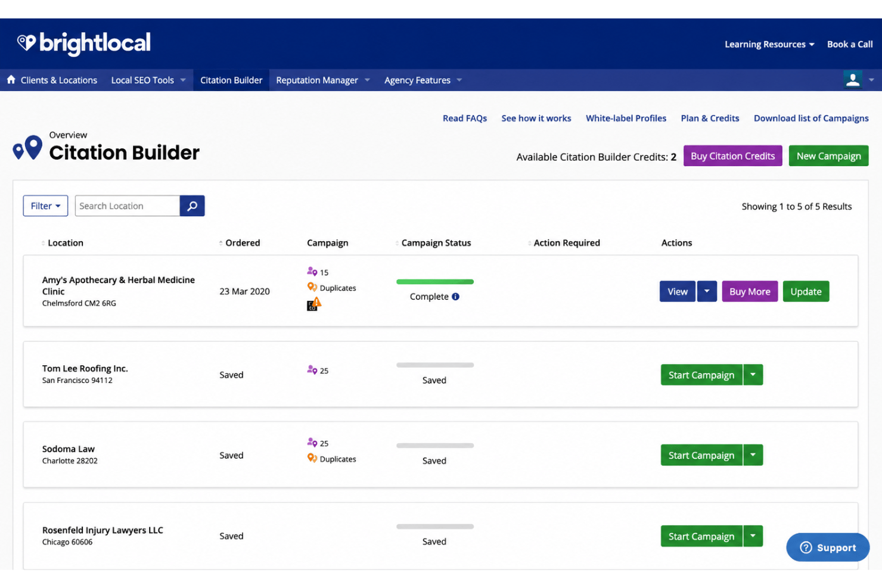
Task: Open the Support chat button
Action: [x=828, y=547]
